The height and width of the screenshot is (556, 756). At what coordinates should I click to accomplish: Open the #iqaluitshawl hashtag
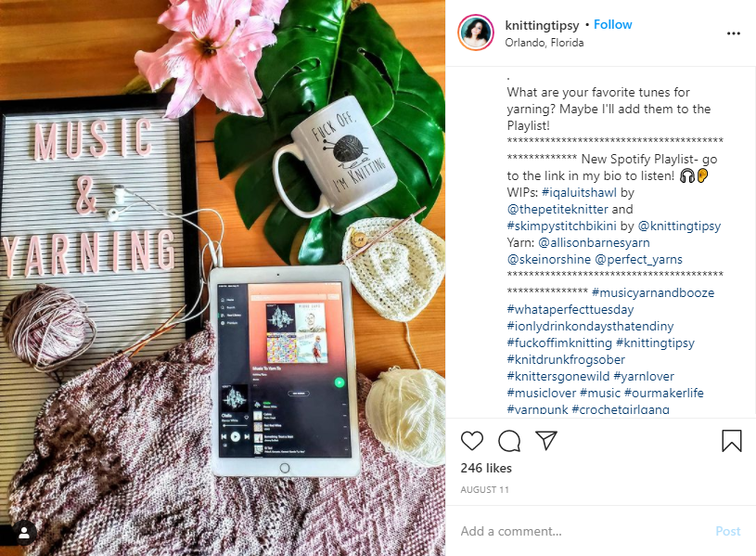coord(579,192)
